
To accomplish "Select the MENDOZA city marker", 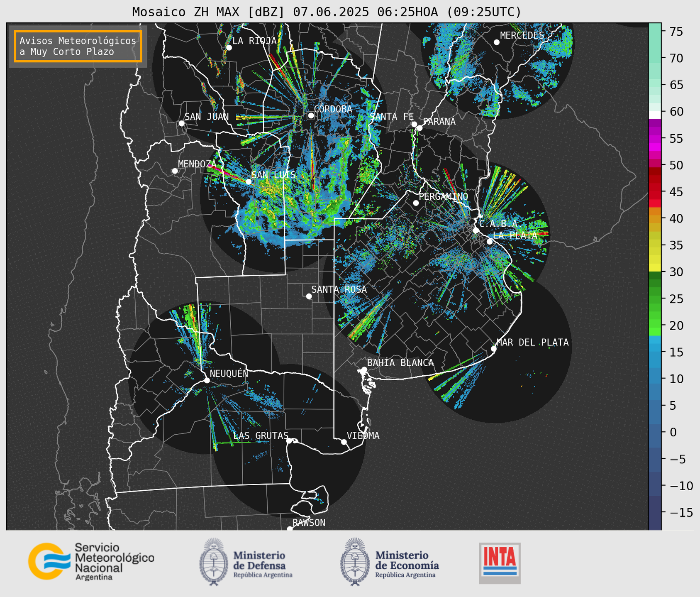I will (x=175, y=171).
